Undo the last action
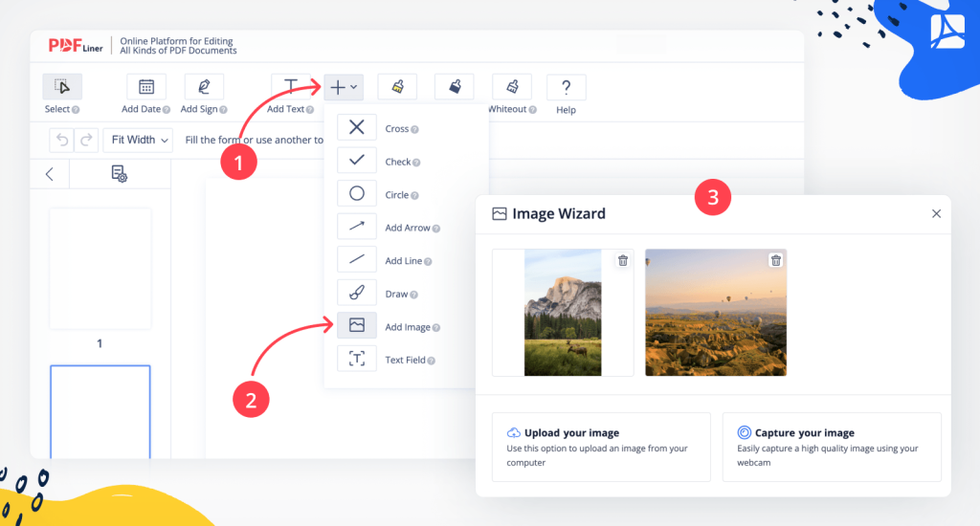This screenshot has width=980, height=526. [62, 140]
